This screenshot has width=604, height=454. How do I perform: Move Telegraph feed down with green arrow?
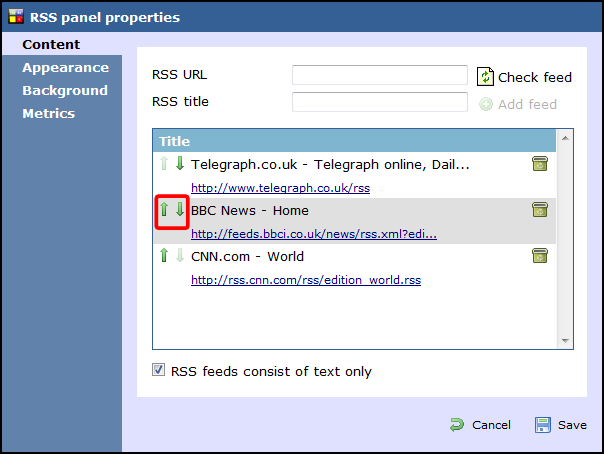click(180, 163)
